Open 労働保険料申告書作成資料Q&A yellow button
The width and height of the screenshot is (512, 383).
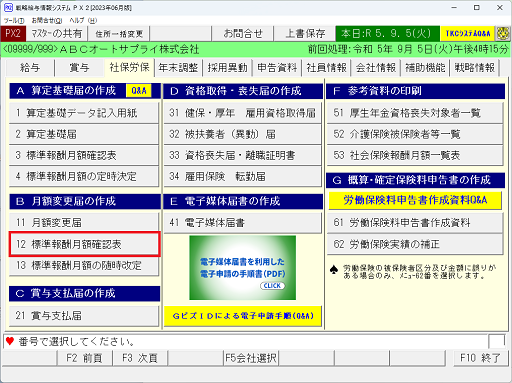pyautogui.click(x=415, y=200)
